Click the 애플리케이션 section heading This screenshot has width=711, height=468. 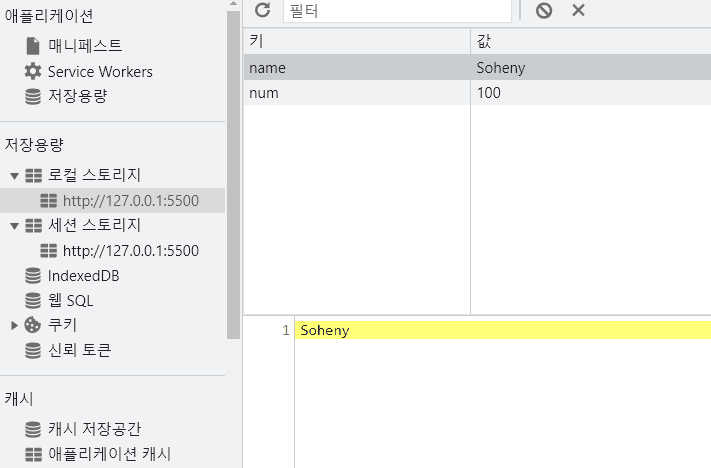tap(49, 16)
